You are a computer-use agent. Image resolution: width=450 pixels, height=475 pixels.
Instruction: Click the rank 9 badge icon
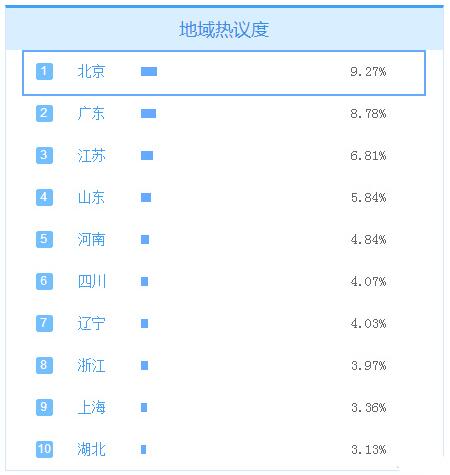pyautogui.click(x=44, y=407)
